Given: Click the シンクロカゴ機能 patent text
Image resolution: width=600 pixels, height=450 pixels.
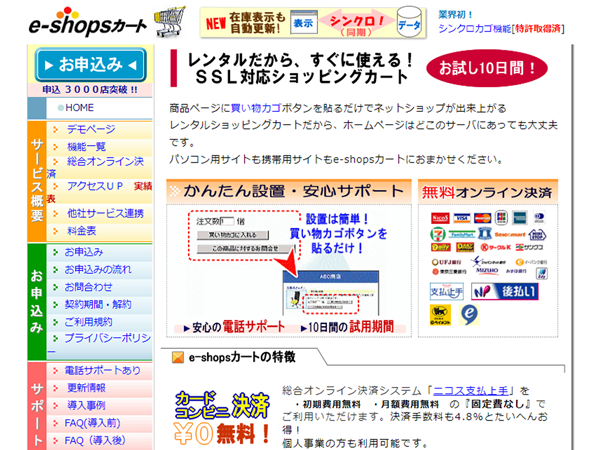Looking at the screenshot, I should [x=501, y=28].
